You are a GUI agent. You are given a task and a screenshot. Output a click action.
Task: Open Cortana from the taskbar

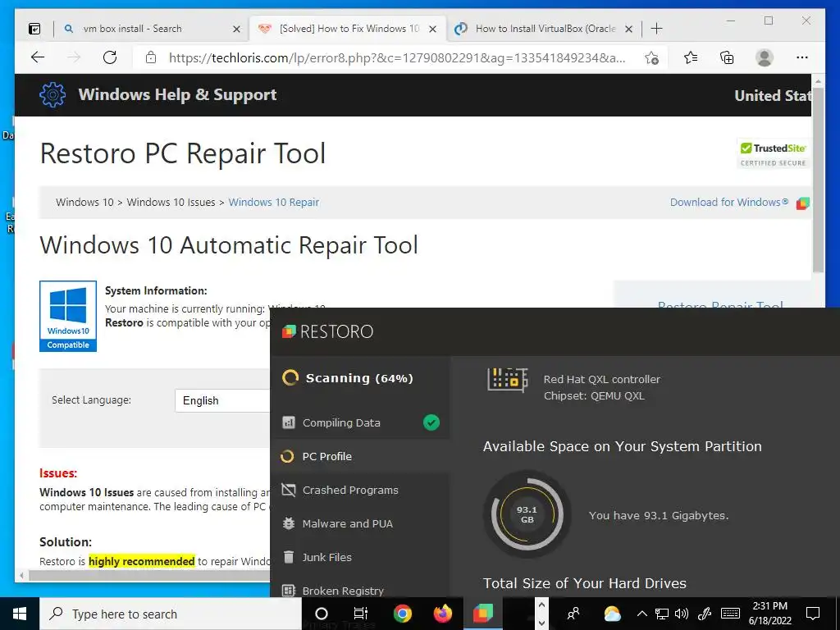(x=322, y=614)
